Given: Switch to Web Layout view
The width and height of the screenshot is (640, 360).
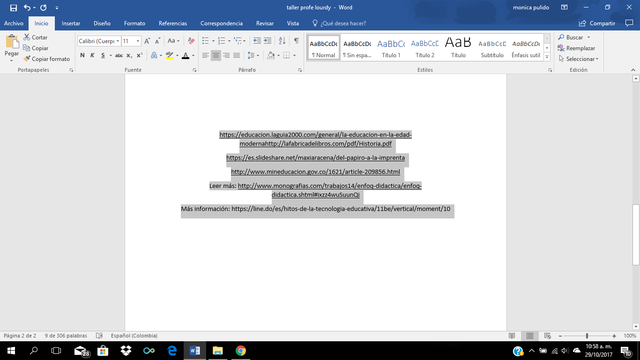Looking at the screenshot, I should point(547,336).
